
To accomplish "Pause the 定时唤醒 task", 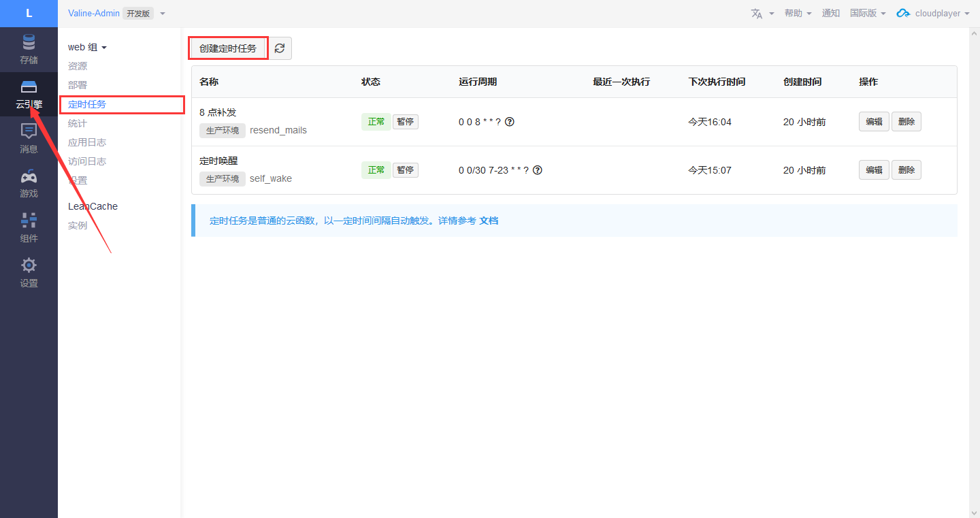I will (x=405, y=170).
